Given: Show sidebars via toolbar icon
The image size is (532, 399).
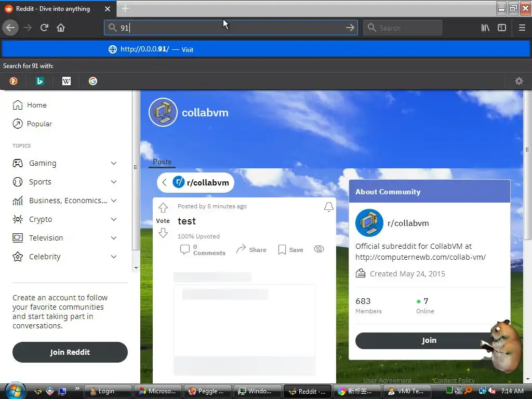Looking at the screenshot, I should point(502,28).
